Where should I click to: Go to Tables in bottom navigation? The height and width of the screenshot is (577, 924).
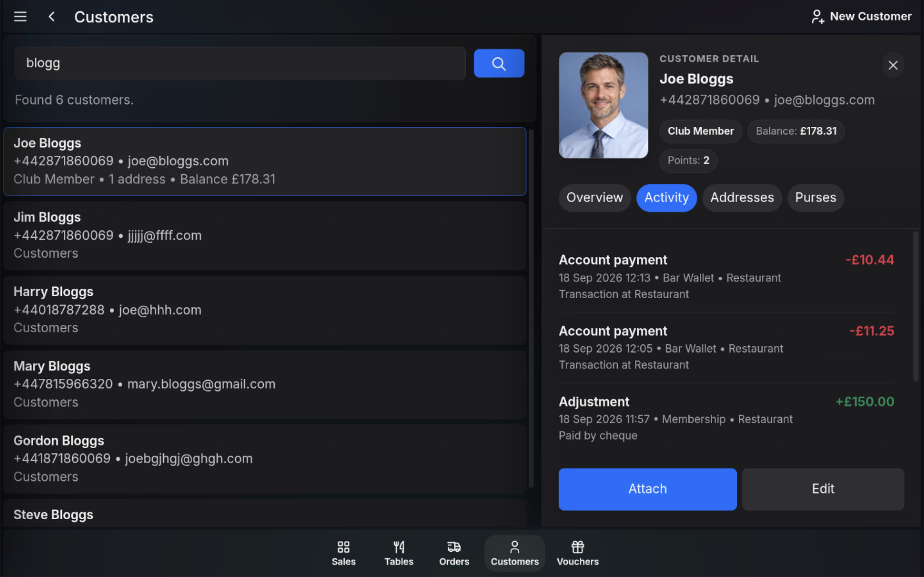click(399, 553)
